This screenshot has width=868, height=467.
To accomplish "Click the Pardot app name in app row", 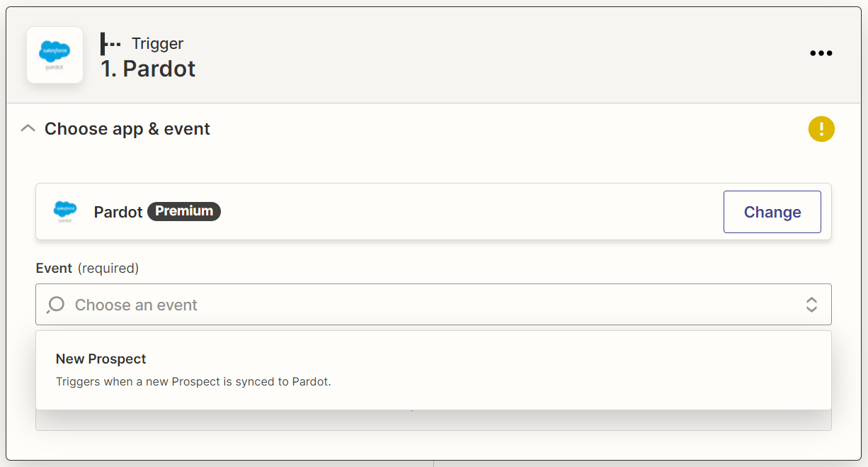I will pos(118,212).
